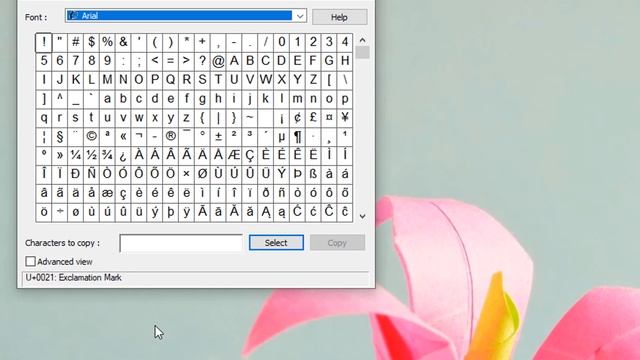Select the exclamation mark character cell
Viewport: 640px width, 360px height.
point(44,42)
